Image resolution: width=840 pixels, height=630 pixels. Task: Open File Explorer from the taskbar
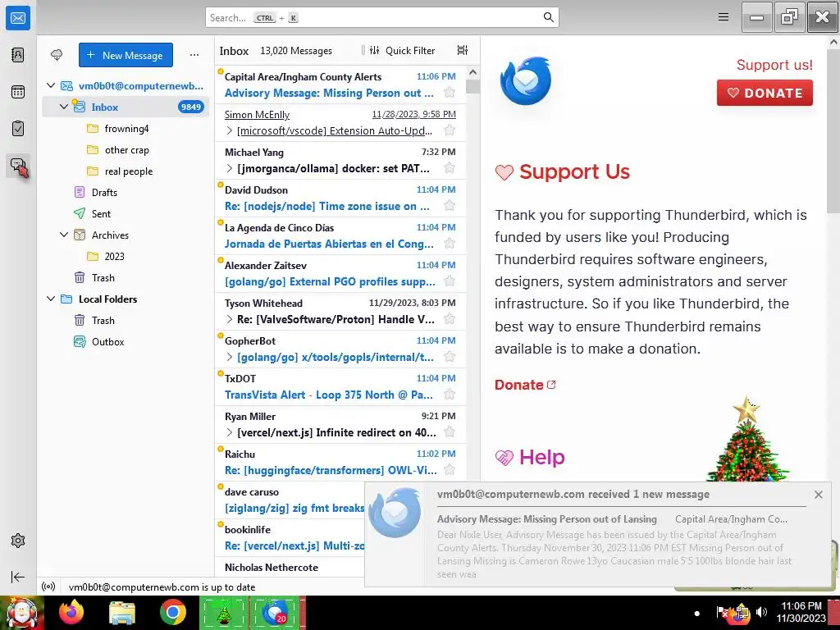point(122,612)
